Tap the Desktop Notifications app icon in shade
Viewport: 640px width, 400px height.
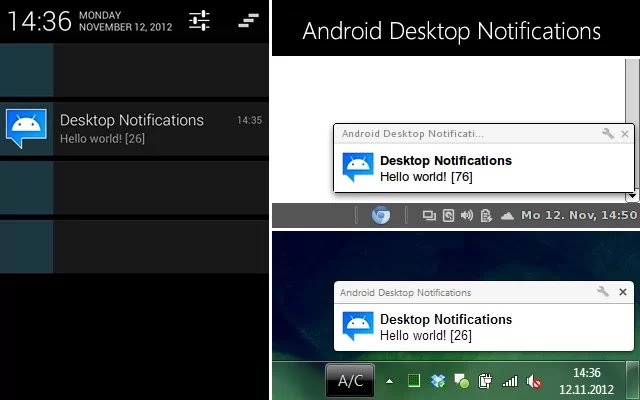[x=26, y=128]
